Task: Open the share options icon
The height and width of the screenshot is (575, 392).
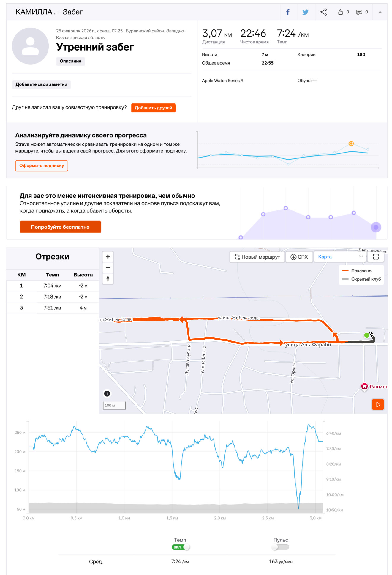Action: pyautogui.click(x=323, y=12)
